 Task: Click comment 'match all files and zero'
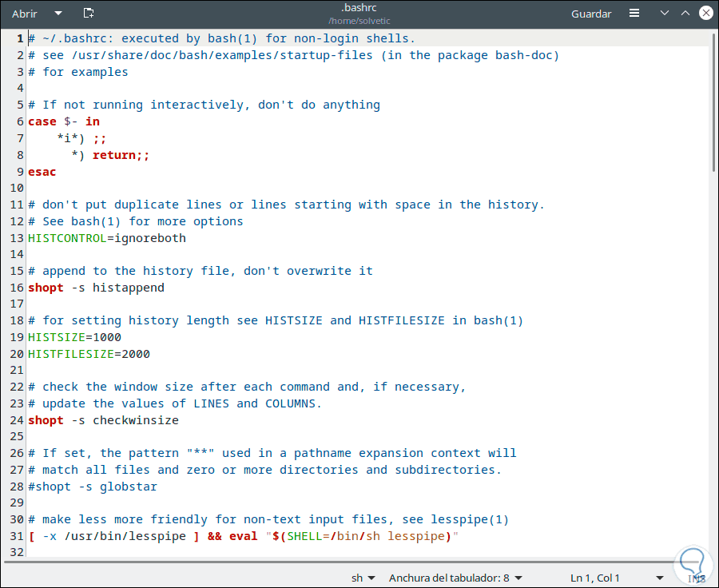[x=264, y=470]
